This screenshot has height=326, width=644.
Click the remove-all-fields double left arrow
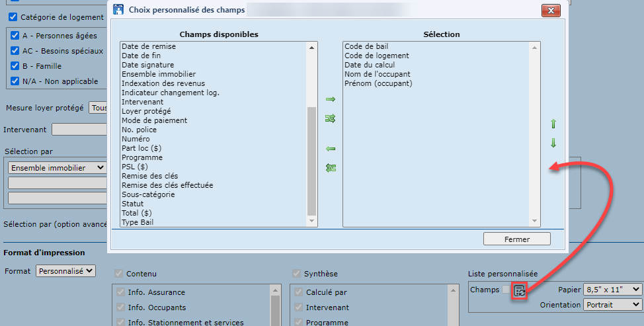click(331, 168)
